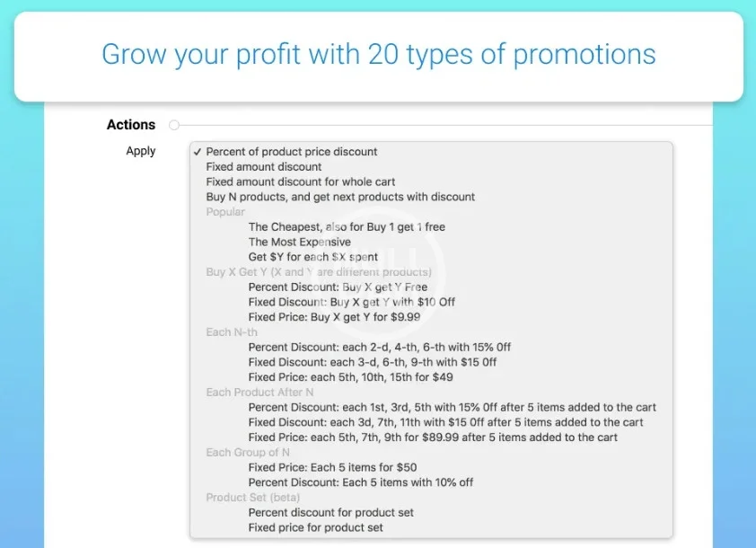Choose 'Percent Discount: each 1st, 3rd, 5th' after 5 items

pyautogui.click(x=452, y=408)
